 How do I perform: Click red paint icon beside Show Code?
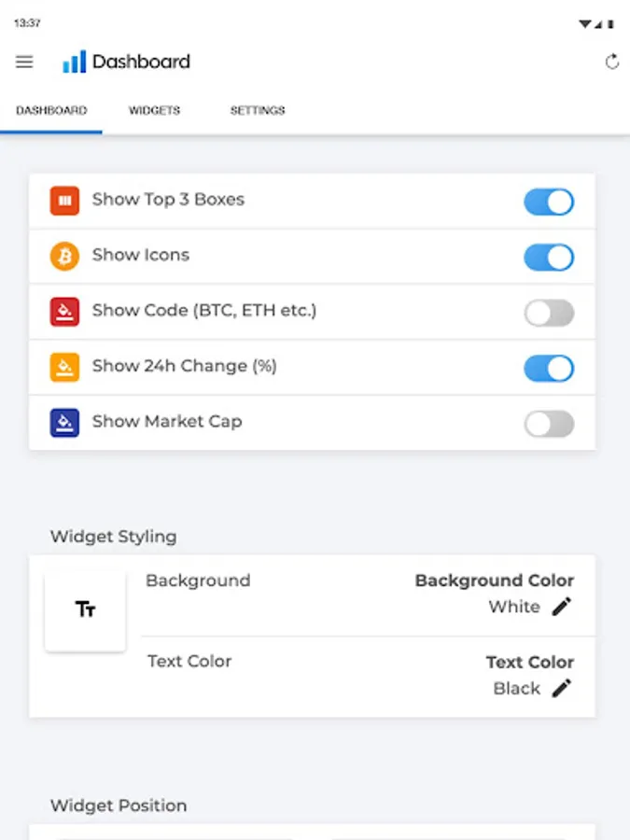point(64,312)
